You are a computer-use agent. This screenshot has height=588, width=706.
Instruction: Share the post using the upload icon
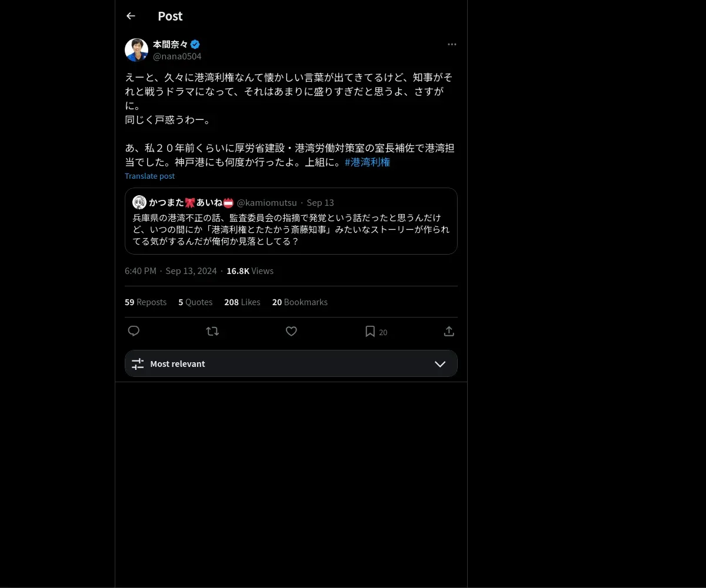point(449,331)
